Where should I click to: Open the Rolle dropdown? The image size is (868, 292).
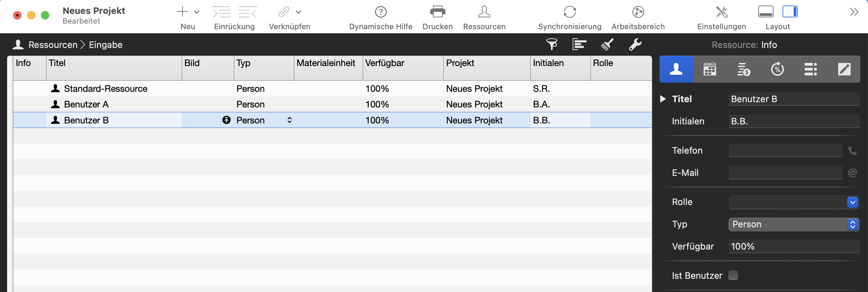point(852,202)
